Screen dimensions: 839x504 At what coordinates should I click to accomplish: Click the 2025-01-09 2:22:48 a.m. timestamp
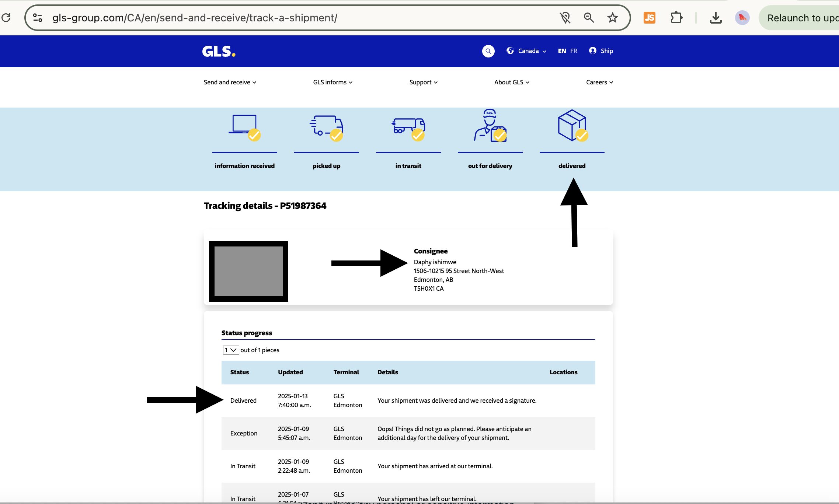tap(294, 466)
